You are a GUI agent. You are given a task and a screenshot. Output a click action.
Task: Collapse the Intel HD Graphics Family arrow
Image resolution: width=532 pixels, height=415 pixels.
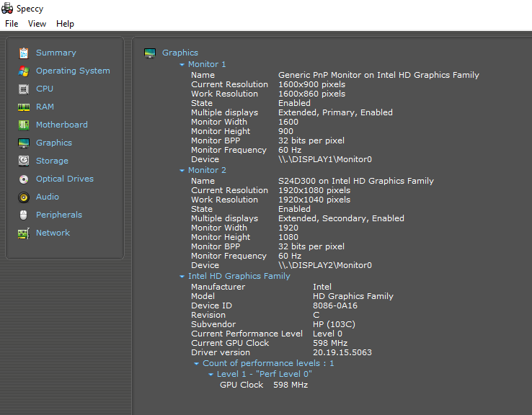(182, 277)
